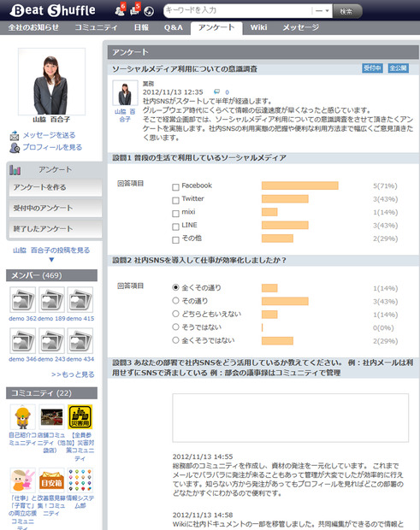
Task: Open demo 243 member avatar
Action: (x=51, y=340)
